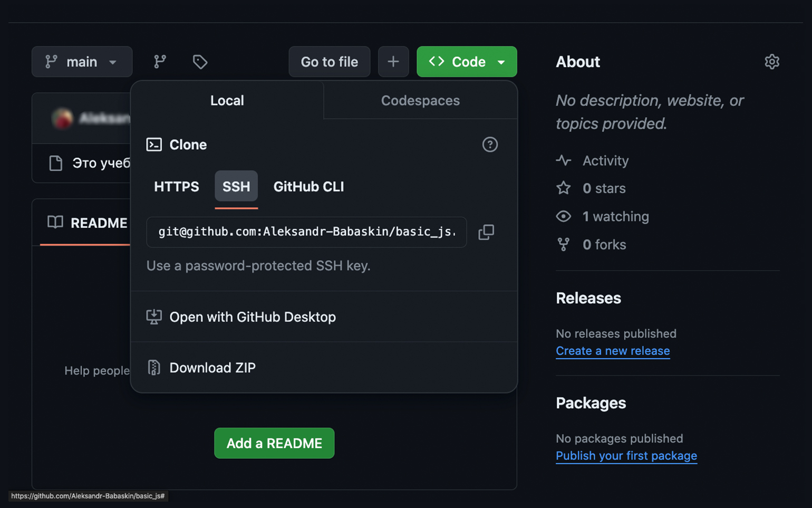Open the main branch dropdown
Screen dimensions: 812x508
82,62
